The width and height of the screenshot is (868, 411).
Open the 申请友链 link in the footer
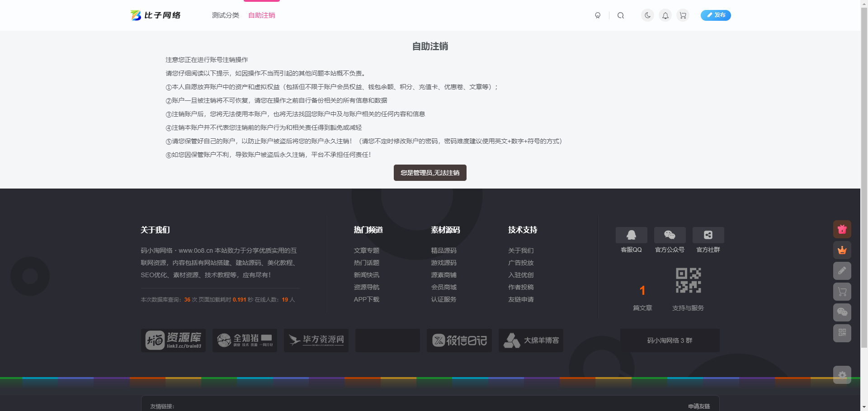pyautogui.click(x=699, y=406)
